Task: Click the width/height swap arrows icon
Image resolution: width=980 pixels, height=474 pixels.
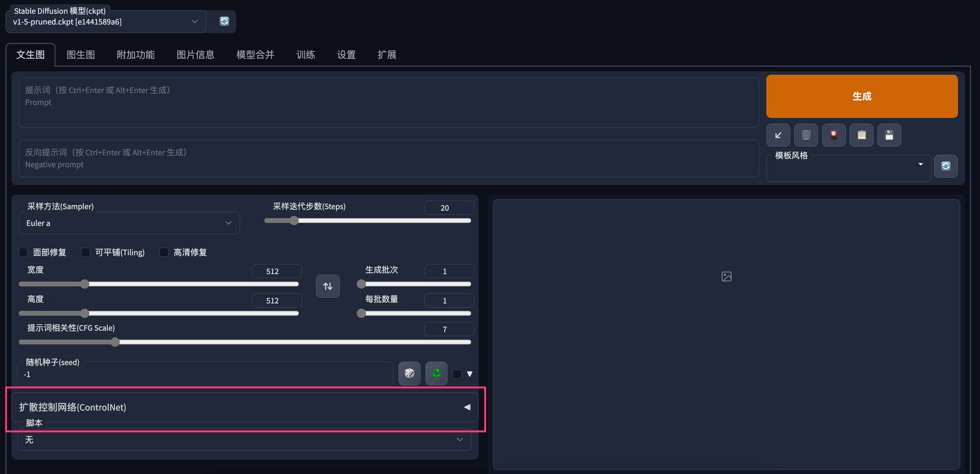Action: coord(328,286)
